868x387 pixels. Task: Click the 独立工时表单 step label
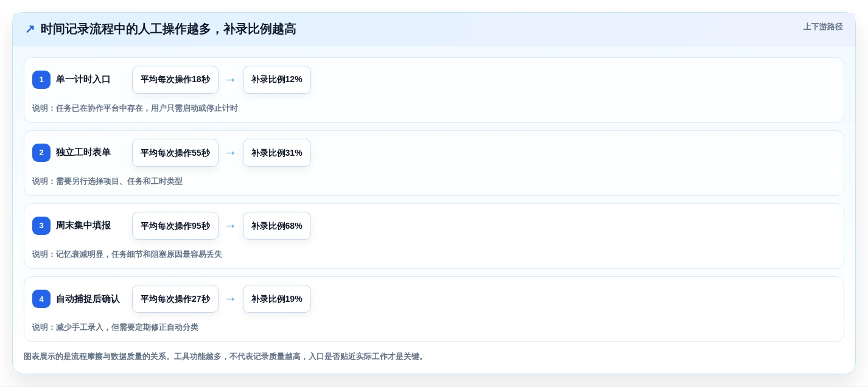[x=83, y=152]
